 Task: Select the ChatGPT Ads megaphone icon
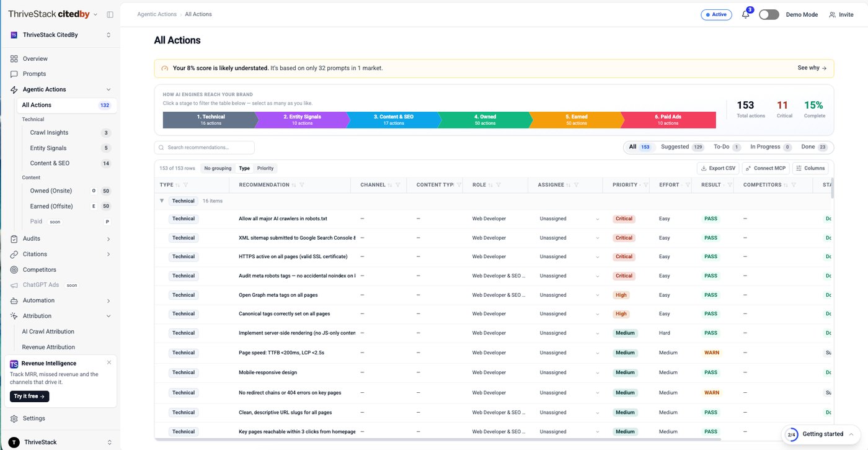tap(14, 285)
